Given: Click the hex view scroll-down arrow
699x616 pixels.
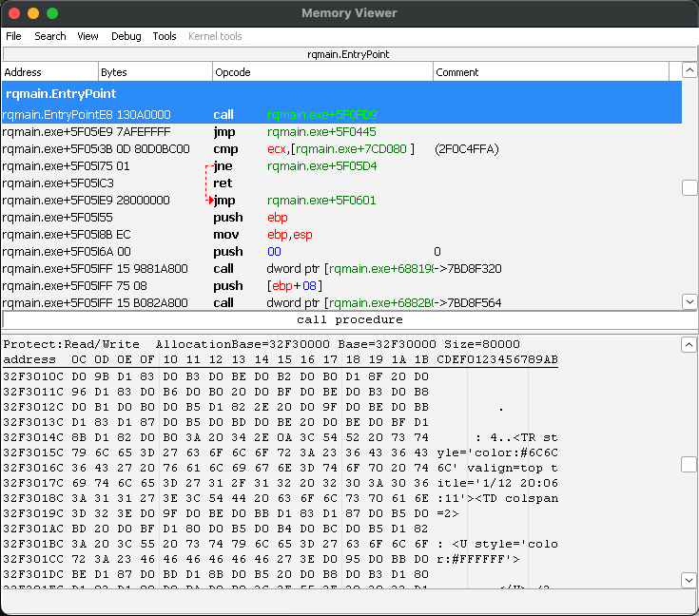Looking at the screenshot, I should 689,580.
